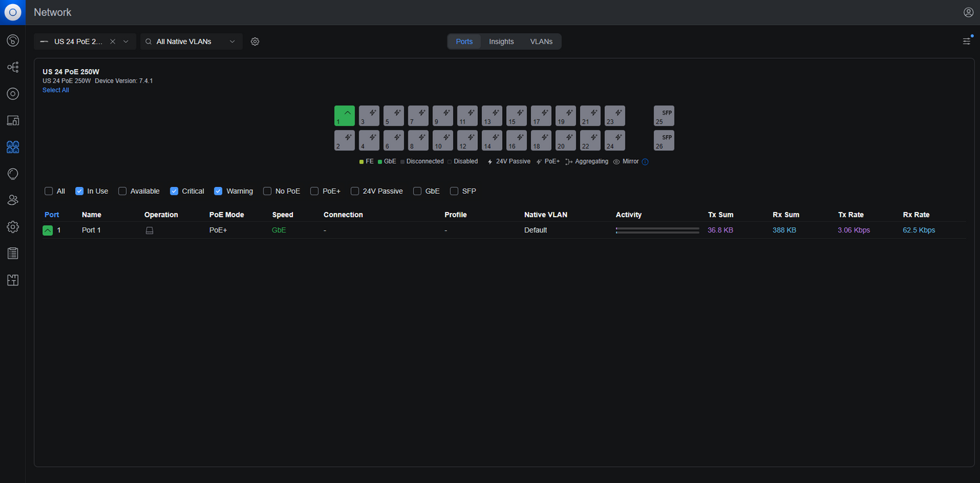Image resolution: width=980 pixels, height=483 pixels.
Task: Click the Port 1 activity bar
Action: point(657,230)
